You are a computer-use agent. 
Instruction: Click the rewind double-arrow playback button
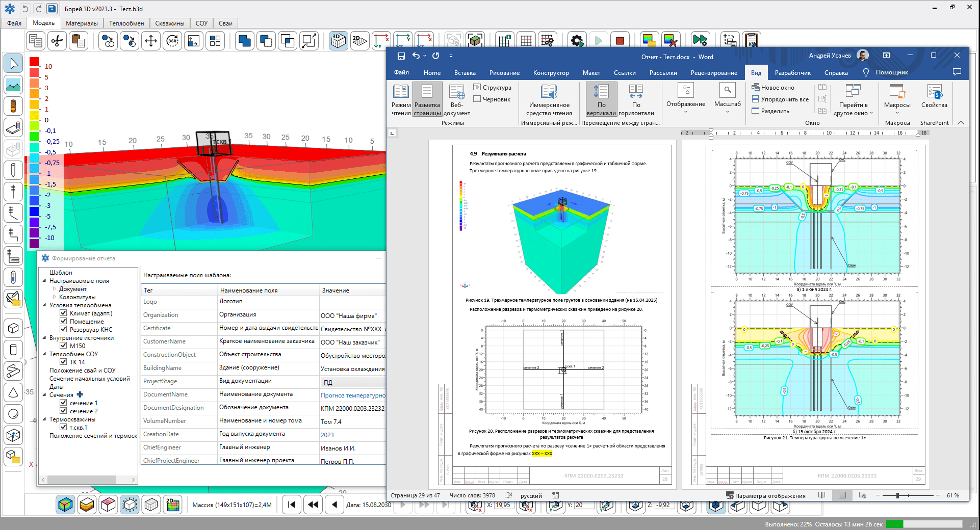tap(313, 505)
